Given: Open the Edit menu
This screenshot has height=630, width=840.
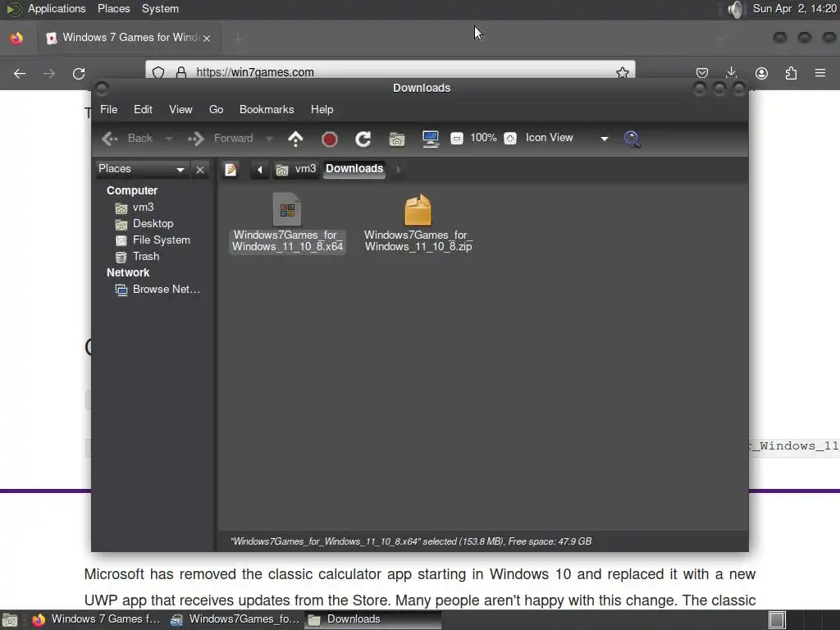Looking at the screenshot, I should click(x=143, y=109).
